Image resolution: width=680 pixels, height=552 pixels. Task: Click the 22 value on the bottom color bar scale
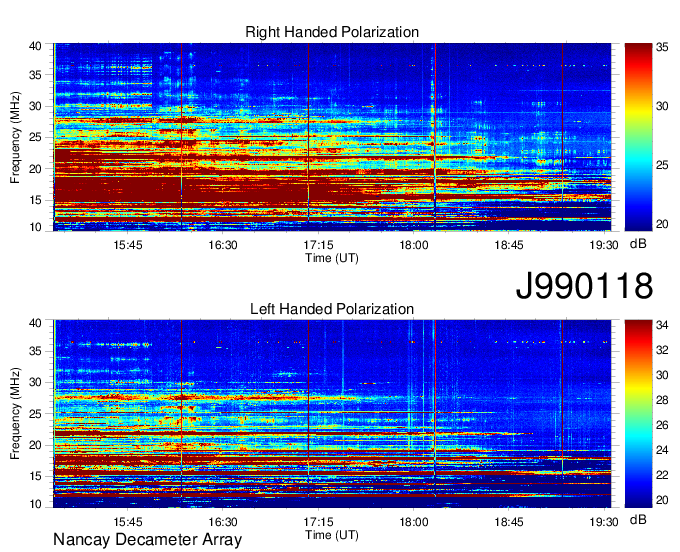click(x=662, y=476)
